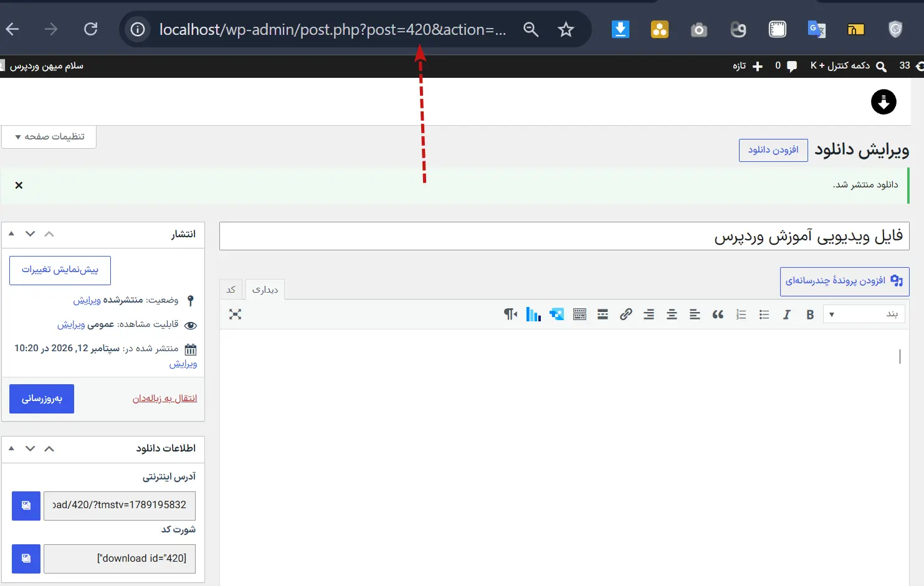Enter distraction-free fullscreen editor mode

(235, 314)
